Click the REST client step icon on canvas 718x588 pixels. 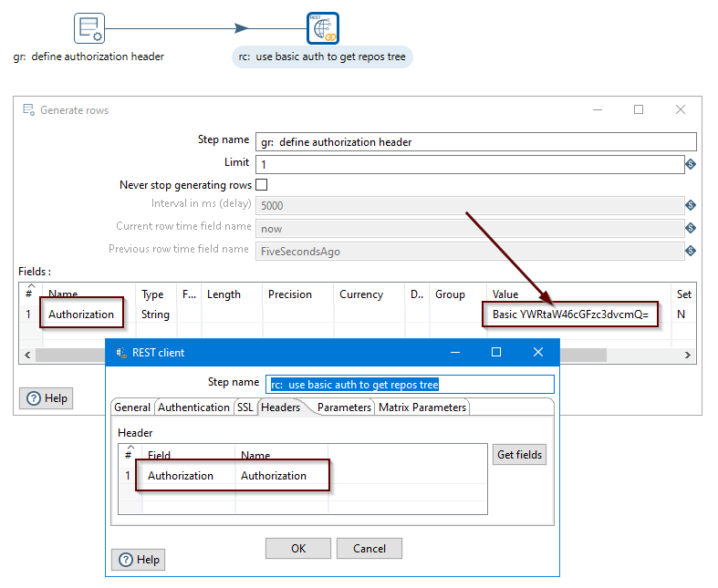pos(323,28)
